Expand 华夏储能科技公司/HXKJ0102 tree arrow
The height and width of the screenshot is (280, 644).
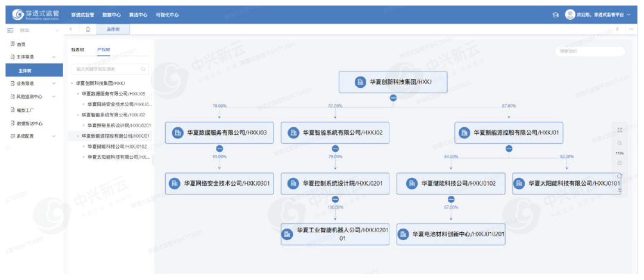pyautogui.click(x=84, y=146)
